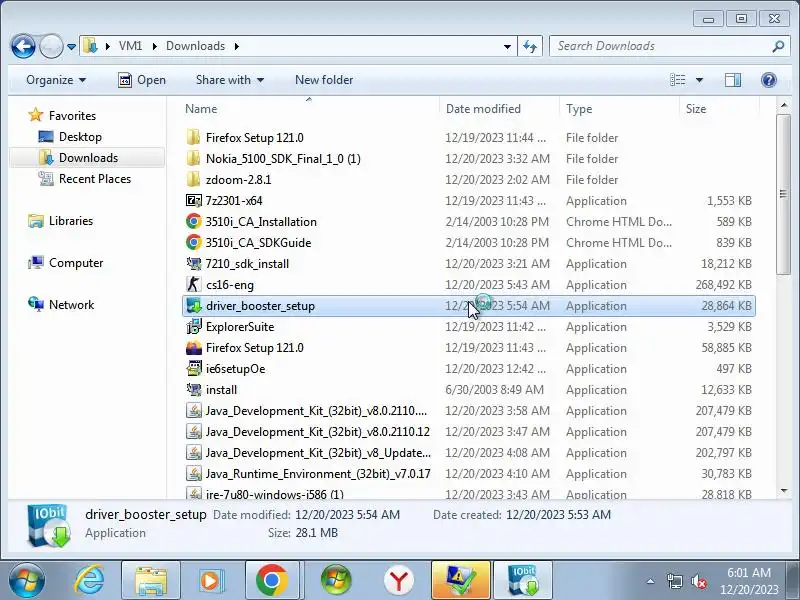Select Favorites in the navigation pane

[x=72, y=115]
